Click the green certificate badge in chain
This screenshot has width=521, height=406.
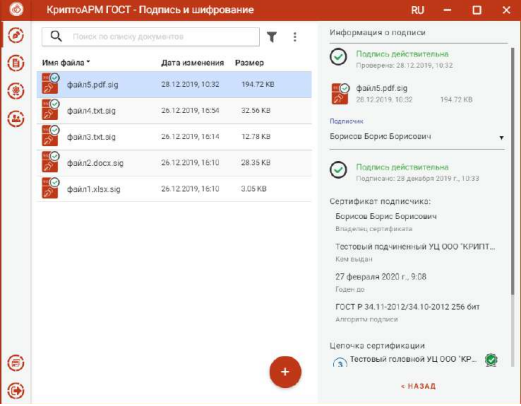(491, 360)
